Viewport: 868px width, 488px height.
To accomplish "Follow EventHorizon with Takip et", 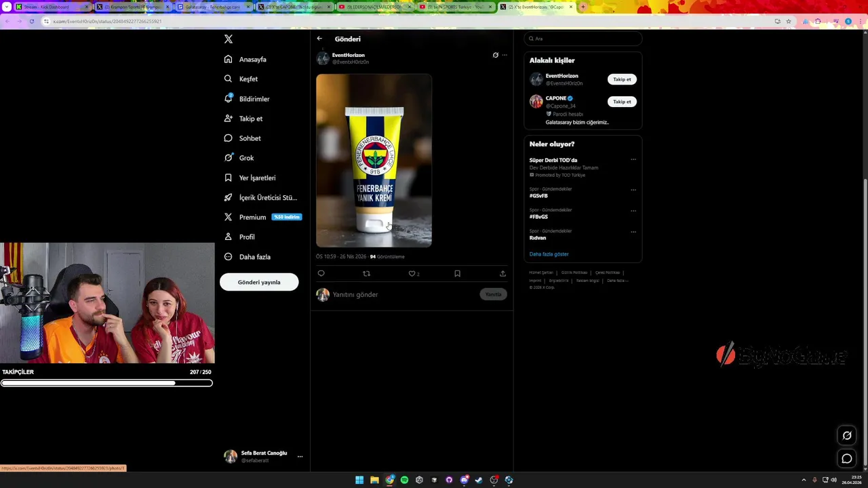I will click(622, 79).
